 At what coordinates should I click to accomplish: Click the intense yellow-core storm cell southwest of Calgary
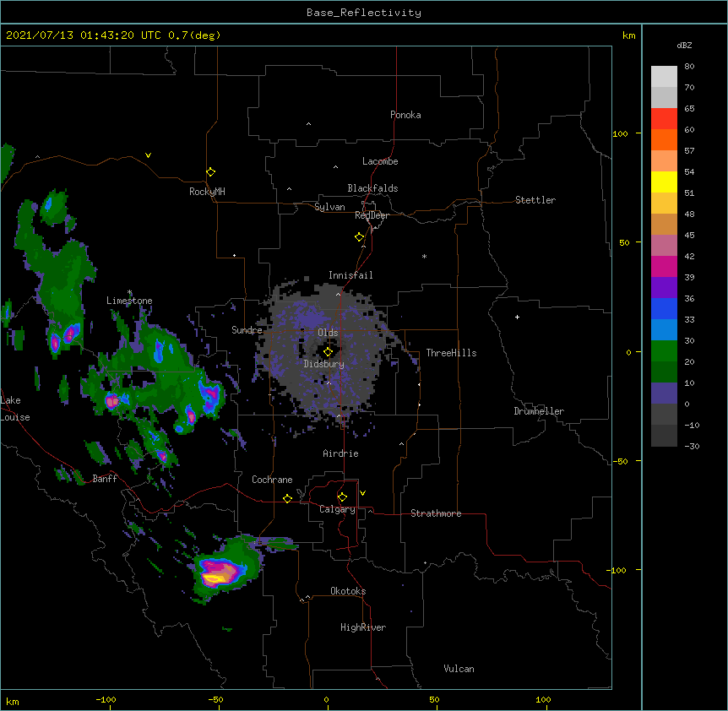215,578
